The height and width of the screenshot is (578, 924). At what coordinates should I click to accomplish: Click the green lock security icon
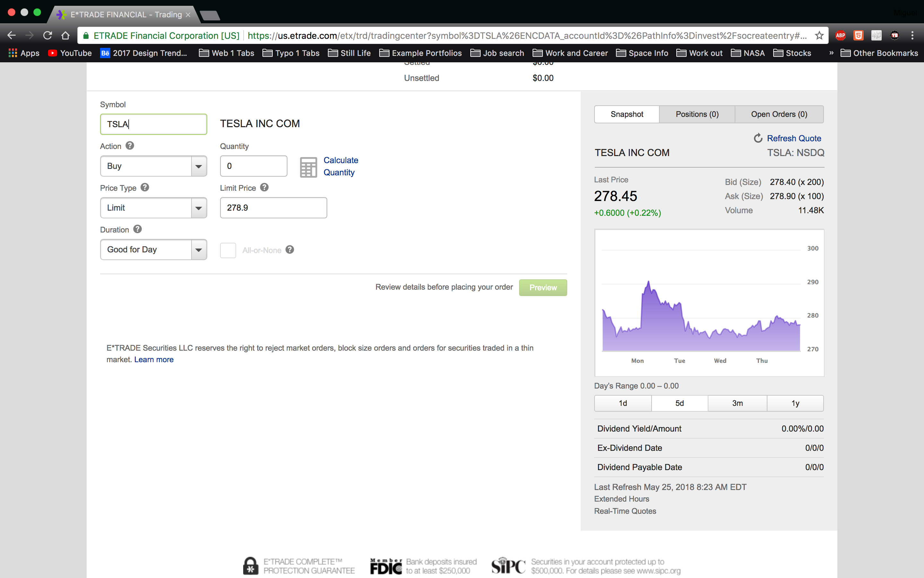click(x=86, y=36)
